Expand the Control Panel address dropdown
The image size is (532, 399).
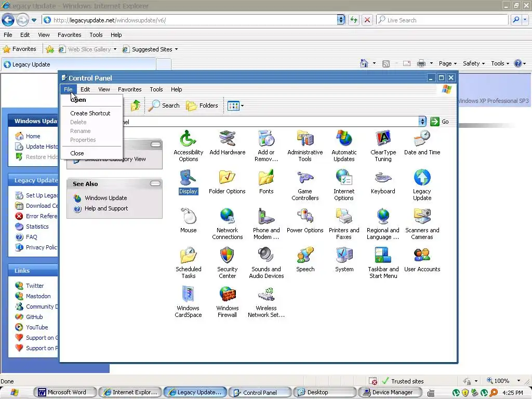coord(422,122)
